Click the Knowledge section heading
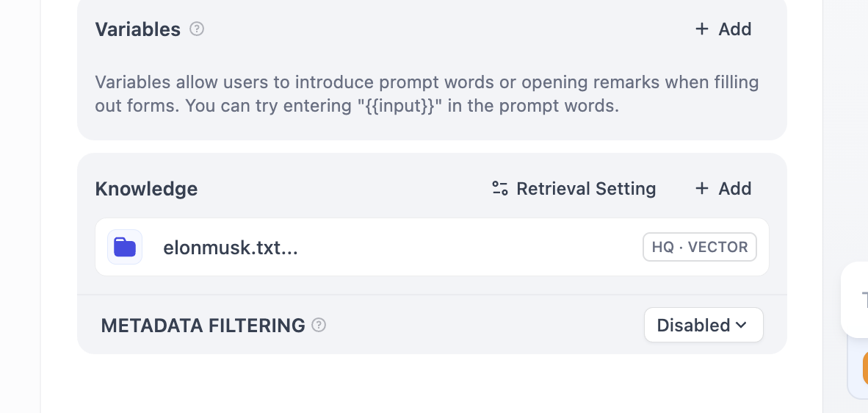 coord(146,189)
